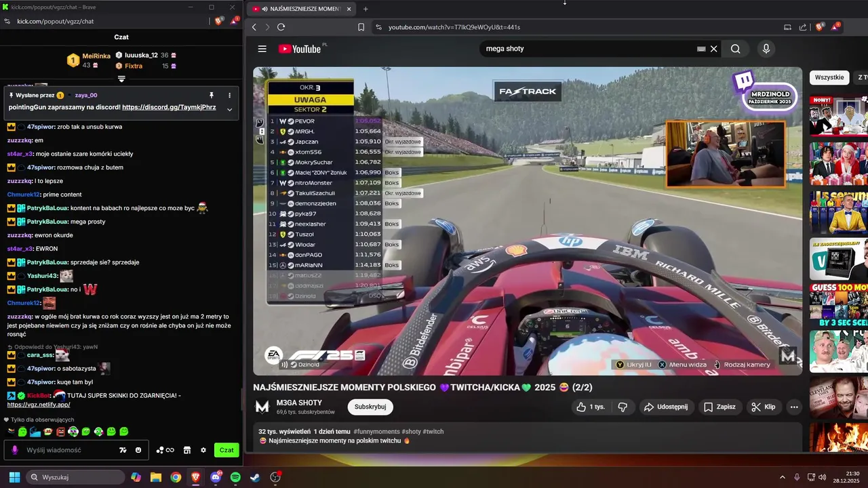Close the YouTube browser tab
This screenshot has height=488, width=868.
349,9
